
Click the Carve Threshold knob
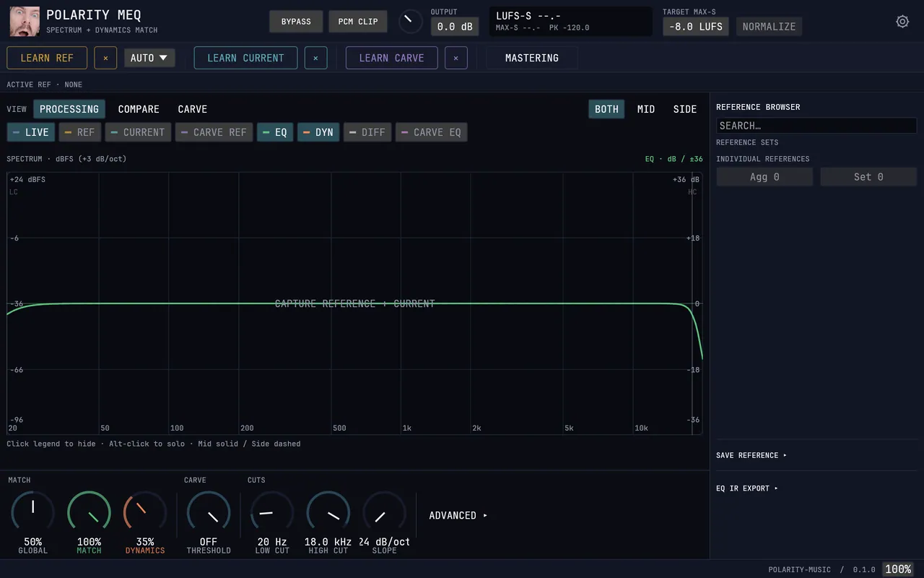tap(209, 513)
